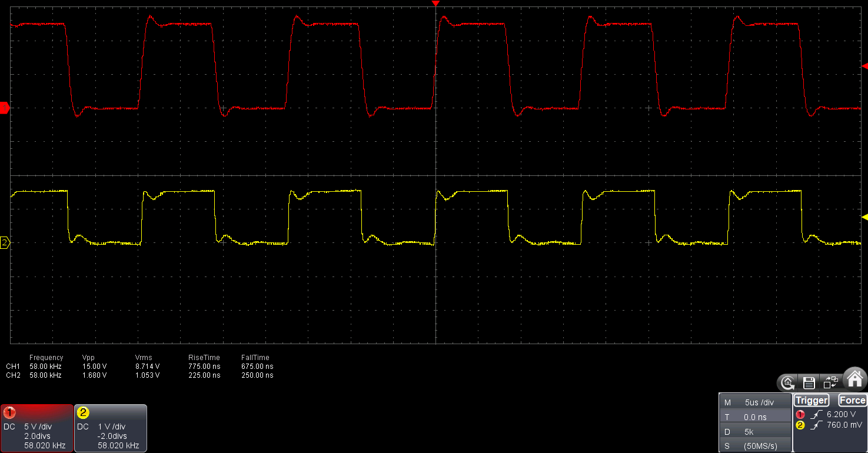868x453 pixels.
Task: Click the window switch arrows icon
Action: (x=830, y=383)
